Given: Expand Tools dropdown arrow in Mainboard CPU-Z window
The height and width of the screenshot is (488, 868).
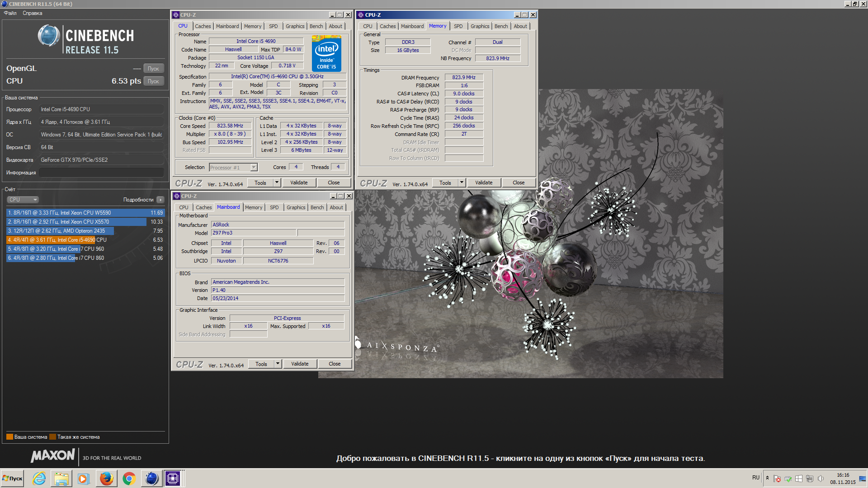Looking at the screenshot, I should point(278,364).
